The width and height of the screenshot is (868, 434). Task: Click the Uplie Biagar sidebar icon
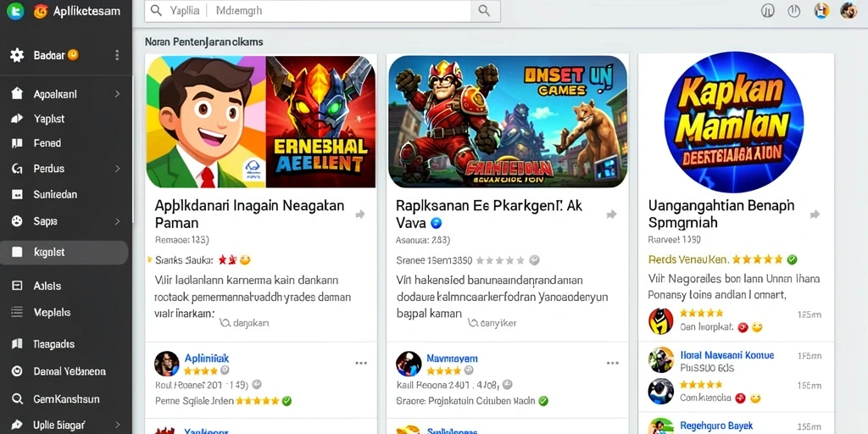[17, 426]
